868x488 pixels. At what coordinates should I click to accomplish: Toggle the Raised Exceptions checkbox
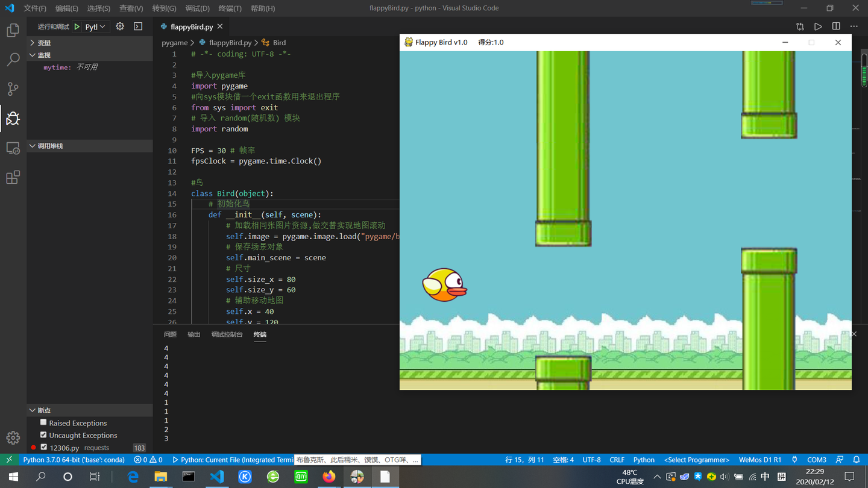coord(43,422)
